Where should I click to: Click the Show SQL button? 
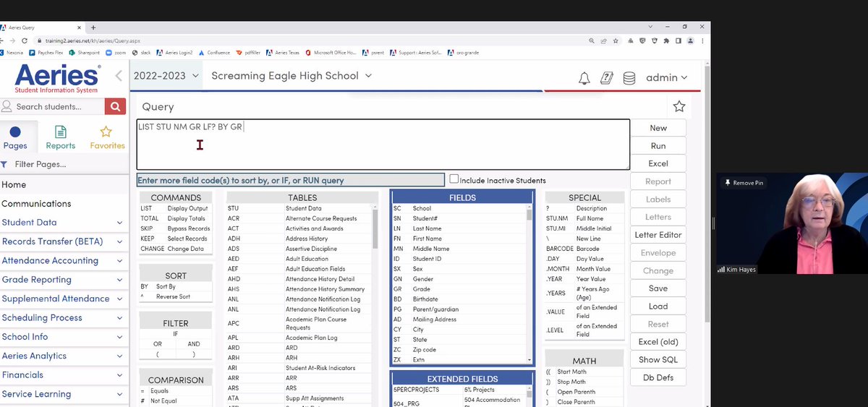[658, 359]
